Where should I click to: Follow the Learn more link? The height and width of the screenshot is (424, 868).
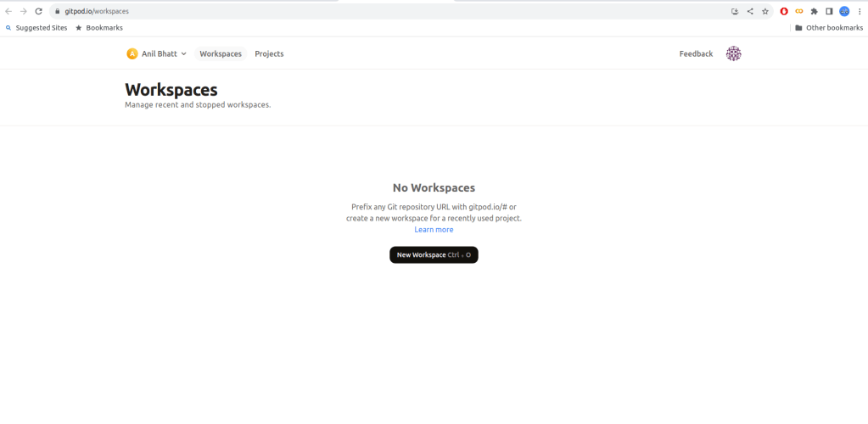434,230
